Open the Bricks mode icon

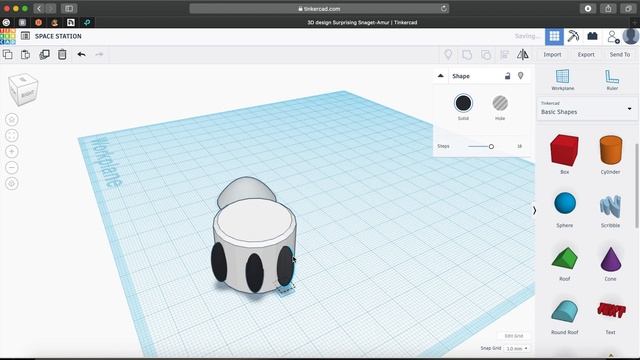(x=593, y=36)
